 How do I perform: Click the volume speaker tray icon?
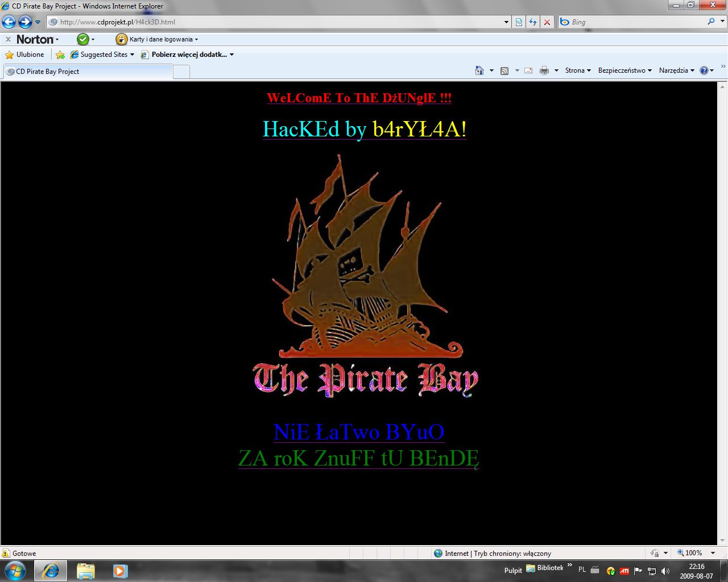(665, 571)
